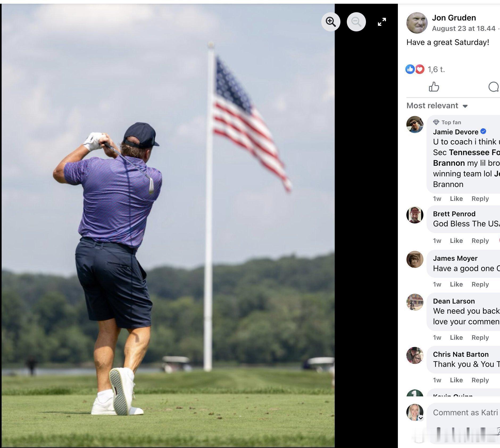Open the commenter identity switcher arrow
This screenshot has width=500, height=448.
tap(421, 418)
